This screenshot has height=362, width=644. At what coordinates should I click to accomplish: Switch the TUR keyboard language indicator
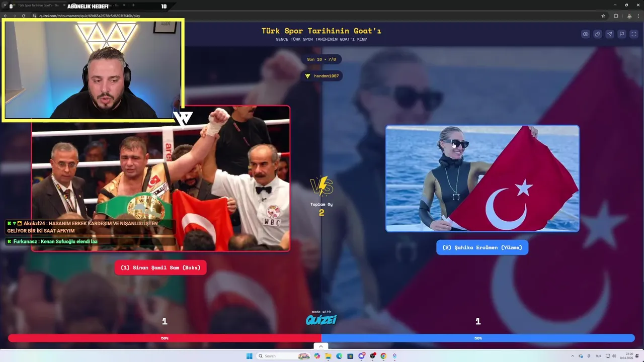[x=598, y=356]
